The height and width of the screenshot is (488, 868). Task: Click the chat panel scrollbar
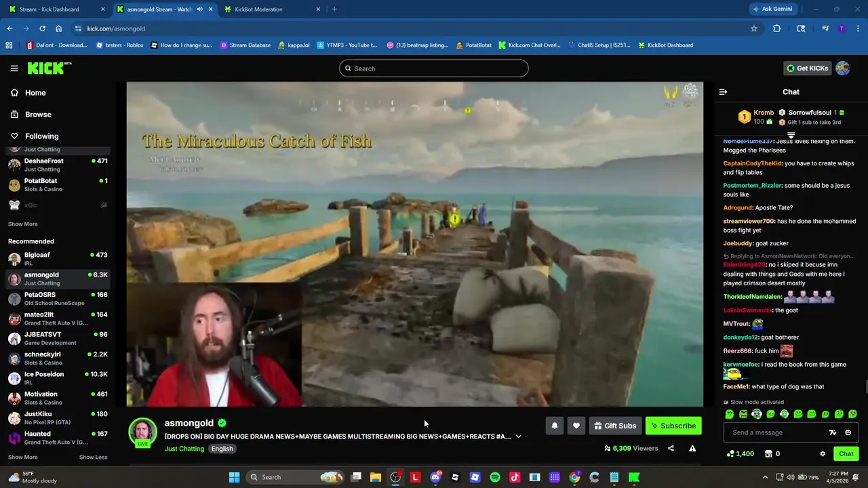[865, 387]
